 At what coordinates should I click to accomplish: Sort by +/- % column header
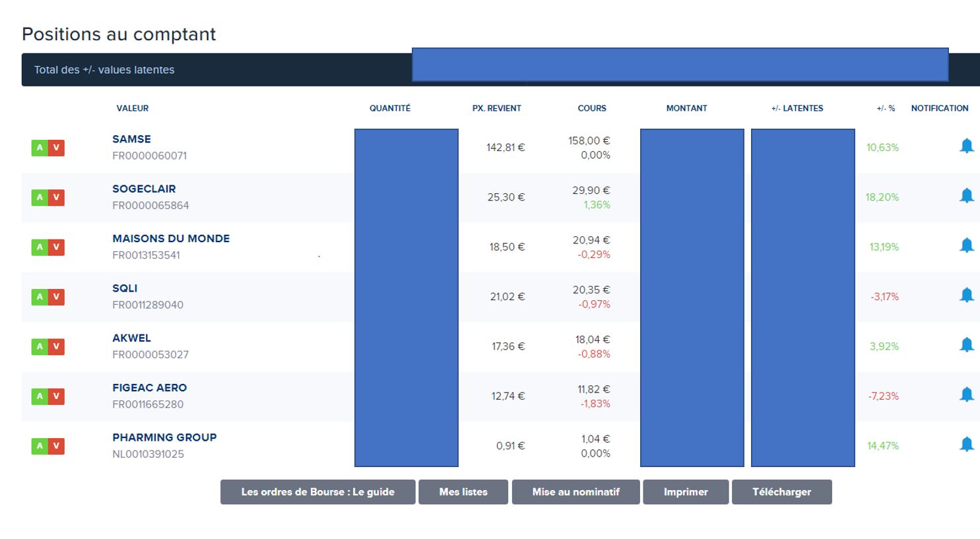886,108
